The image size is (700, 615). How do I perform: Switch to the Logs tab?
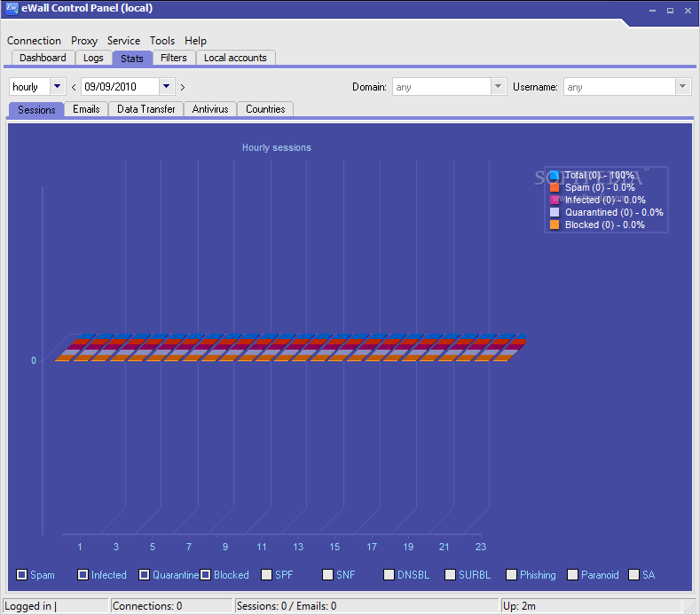tap(93, 58)
